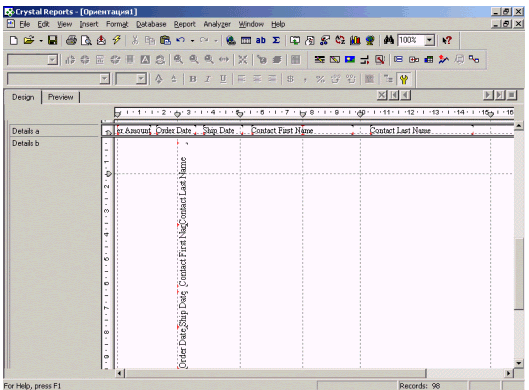Viewport: 529px width, 390px height.
Task: Click the Insert Picture icon on the second toolbar
Action: (350, 60)
